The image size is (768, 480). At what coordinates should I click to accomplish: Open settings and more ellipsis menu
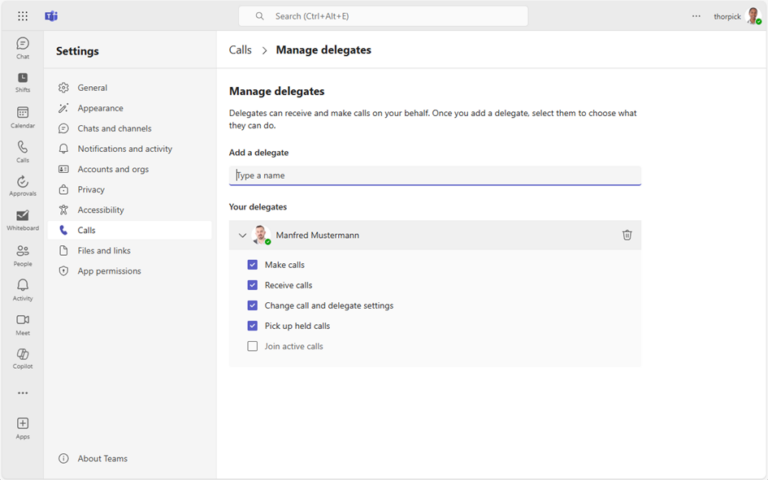pos(696,16)
